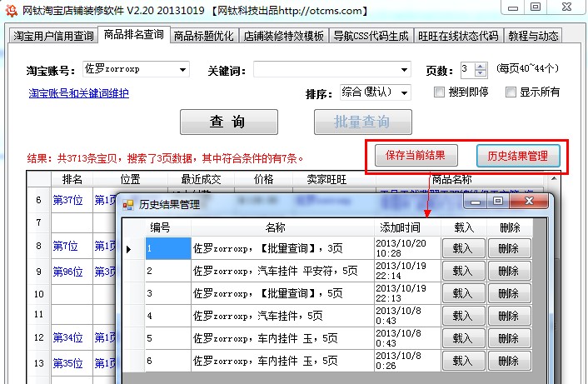This screenshot has height=384, width=588.
Task: Click the 编号 column header in history dialog
Action: click(x=168, y=227)
